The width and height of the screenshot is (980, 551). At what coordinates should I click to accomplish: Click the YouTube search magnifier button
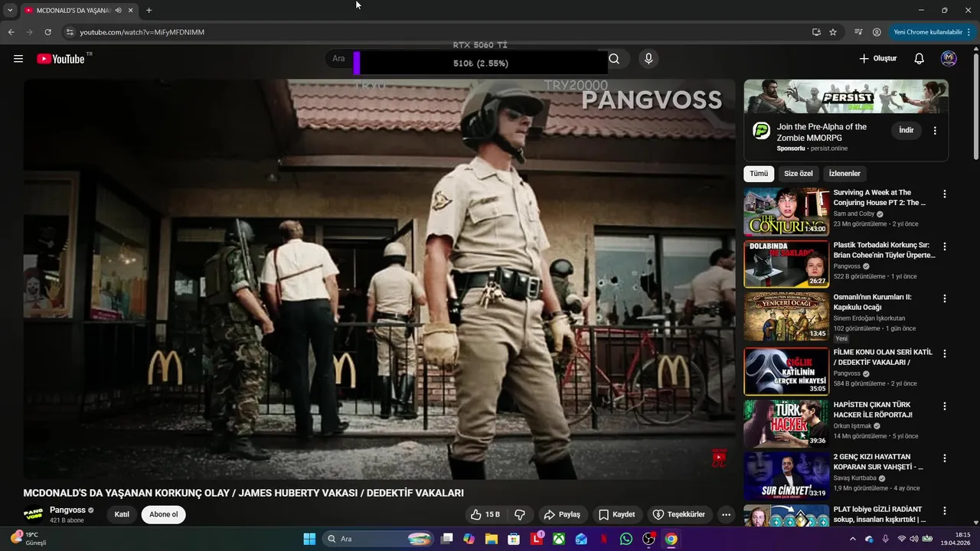pos(614,59)
